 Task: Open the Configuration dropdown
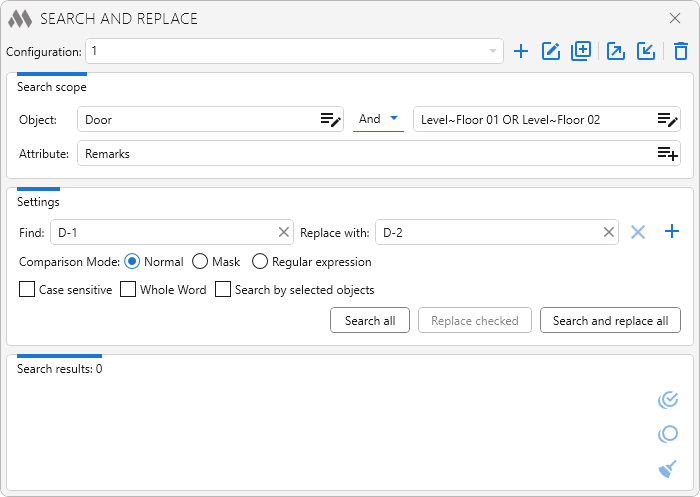pyautogui.click(x=492, y=51)
